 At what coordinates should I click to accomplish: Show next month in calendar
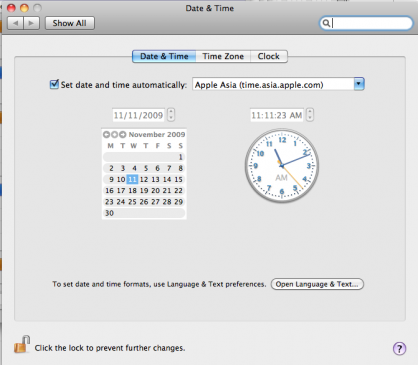pyautogui.click(x=123, y=134)
